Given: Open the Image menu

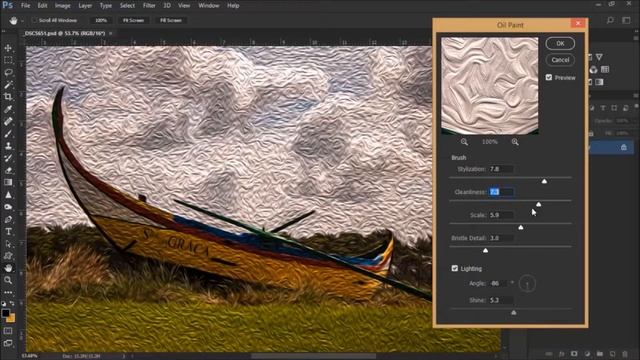Looking at the screenshot, I should 62,6.
